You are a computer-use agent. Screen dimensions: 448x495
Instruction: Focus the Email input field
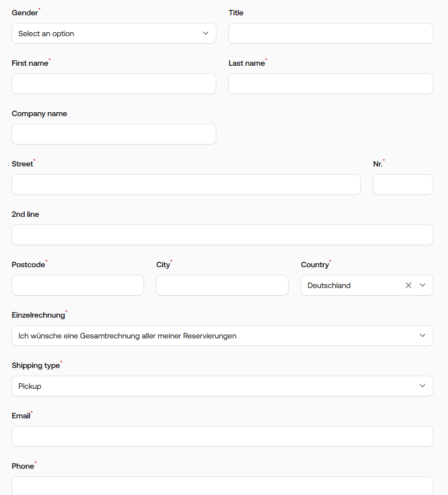222,436
